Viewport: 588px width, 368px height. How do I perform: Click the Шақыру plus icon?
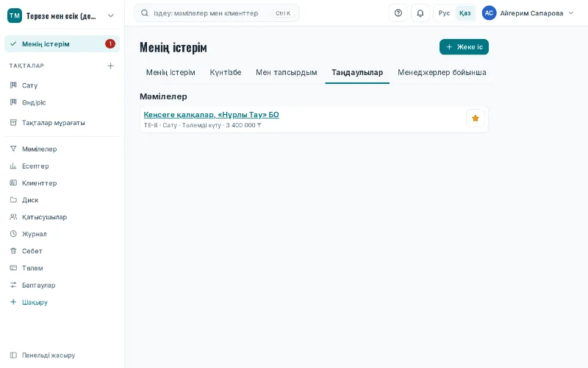pos(13,302)
